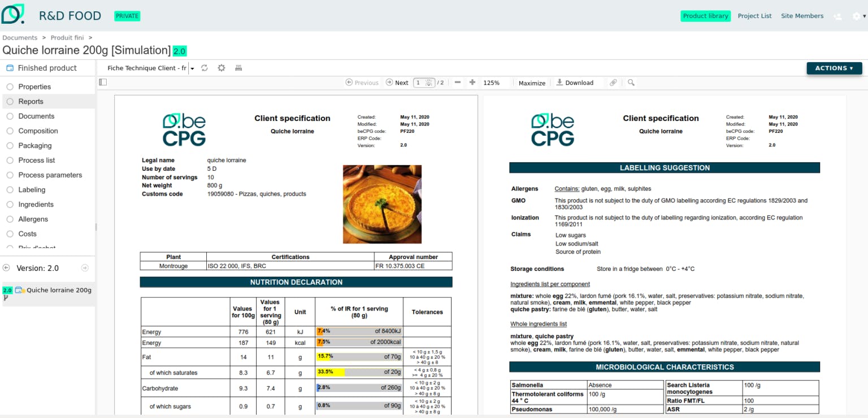Click the beCPG logo icon

[13, 14]
